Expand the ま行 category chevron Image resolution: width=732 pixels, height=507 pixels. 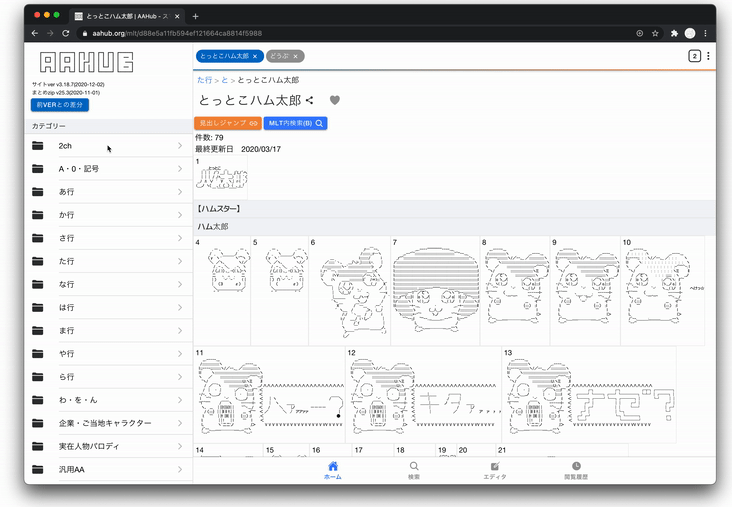[180, 331]
